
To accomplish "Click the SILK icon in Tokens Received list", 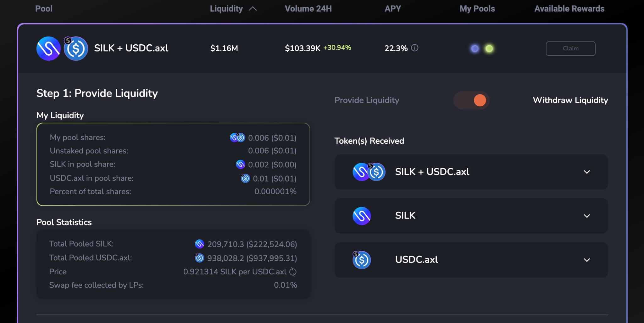I will pyautogui.click(x=362, y=216).
